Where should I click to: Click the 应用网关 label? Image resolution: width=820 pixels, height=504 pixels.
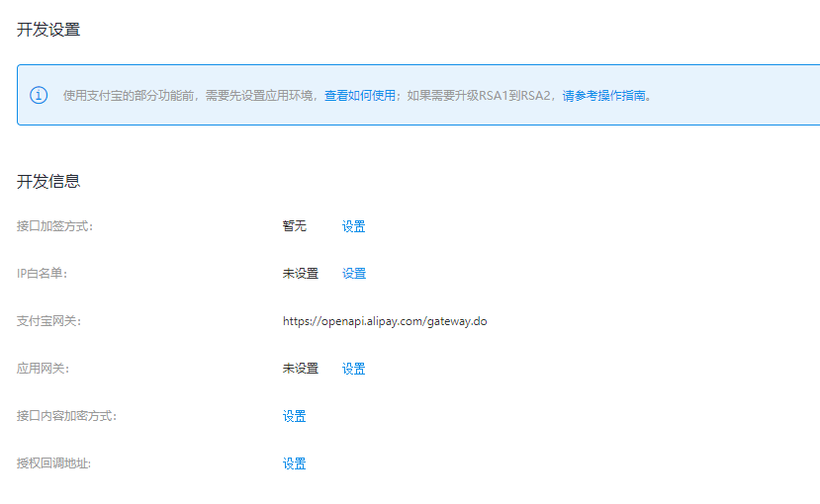(43, 369)
